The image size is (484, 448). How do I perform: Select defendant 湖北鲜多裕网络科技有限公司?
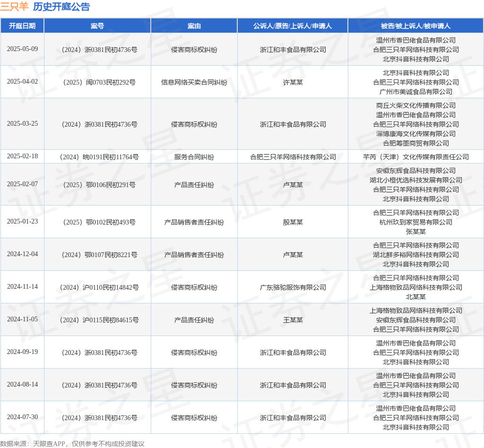click(415, 255)
